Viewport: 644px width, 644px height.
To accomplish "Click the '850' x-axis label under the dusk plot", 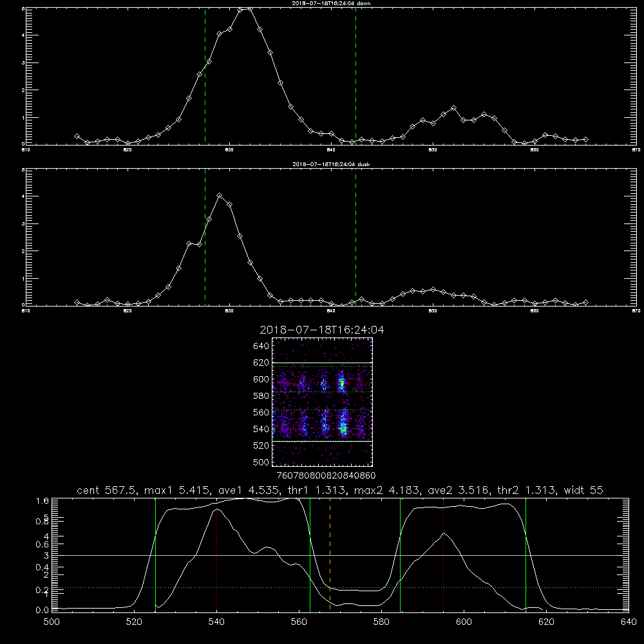I will pos(433,311).
